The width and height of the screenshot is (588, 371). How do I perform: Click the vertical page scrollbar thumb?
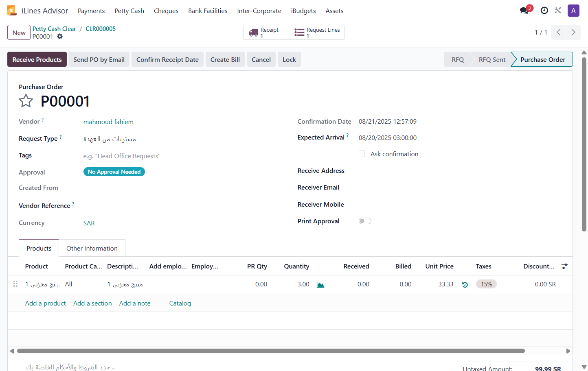(584, 144)
